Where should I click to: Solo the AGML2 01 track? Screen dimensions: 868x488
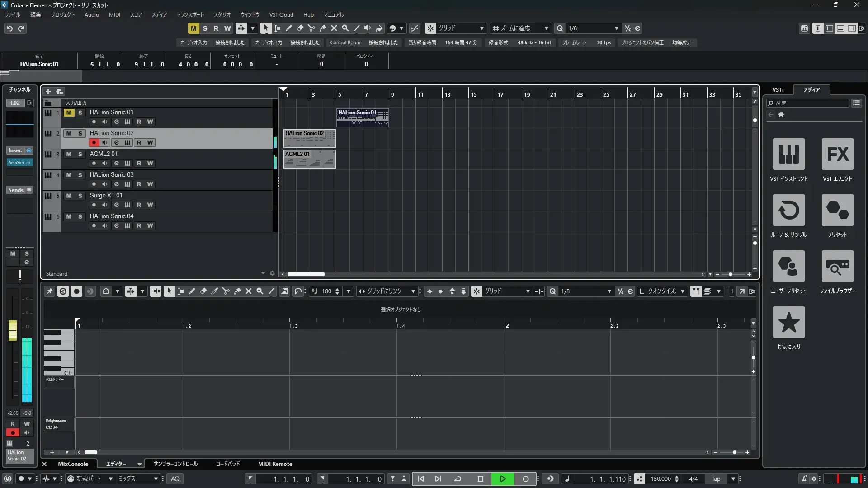80,154
